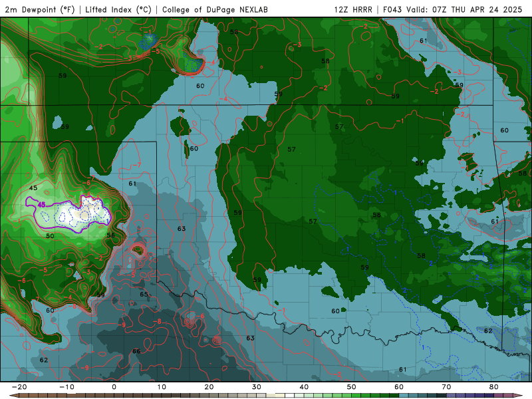
Task: Click the 'F043' forecast hour text
Action: [x=392, y=9]
